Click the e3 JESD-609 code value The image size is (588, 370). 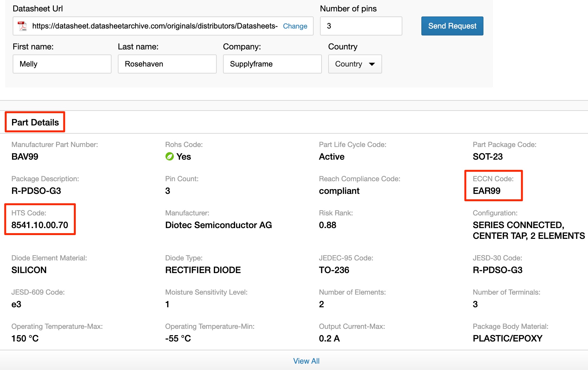[x=16, y=304]
